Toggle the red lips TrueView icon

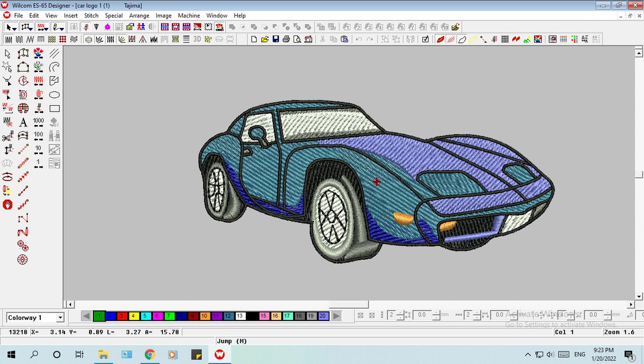440,39
